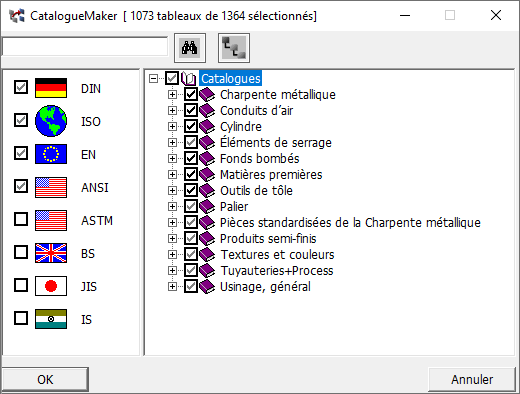Click the book icon for Matières premières
520x394 pixels.
pyautogui.click(x=207, y=175)
